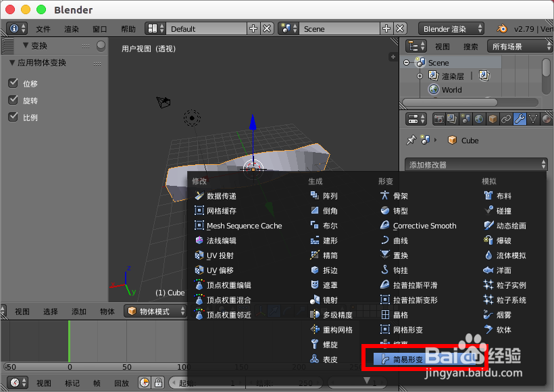This screenshot has height=392, width=554.
Task: Open the 物体模式 mode dropdown
Action: pos(155,311)
